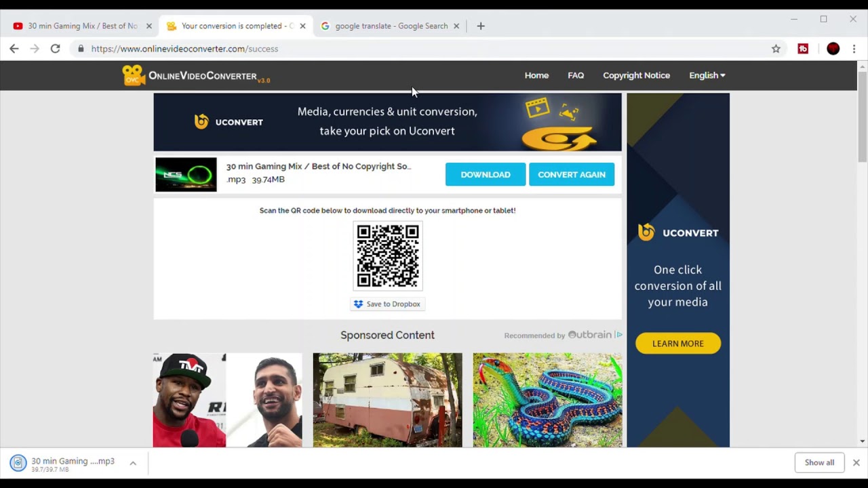Open Chrome three-dot menu

(854, 49)
